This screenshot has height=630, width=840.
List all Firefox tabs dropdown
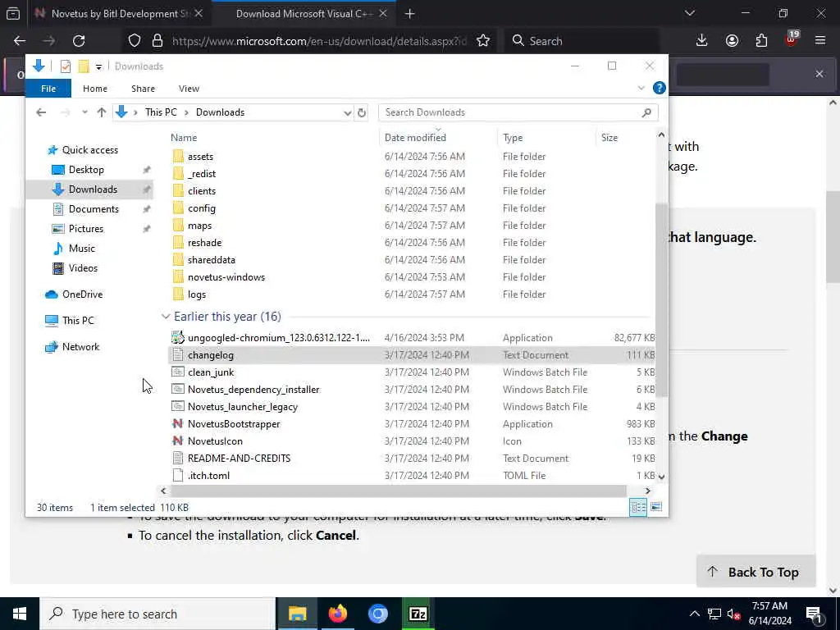click(689, 13)
